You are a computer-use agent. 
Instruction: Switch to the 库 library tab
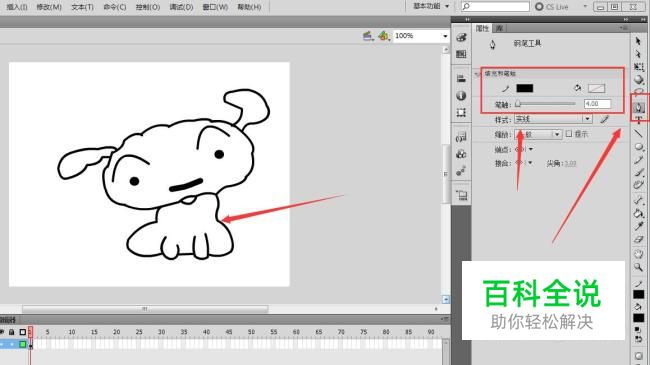pyautogui.click(x=500, y=28)
